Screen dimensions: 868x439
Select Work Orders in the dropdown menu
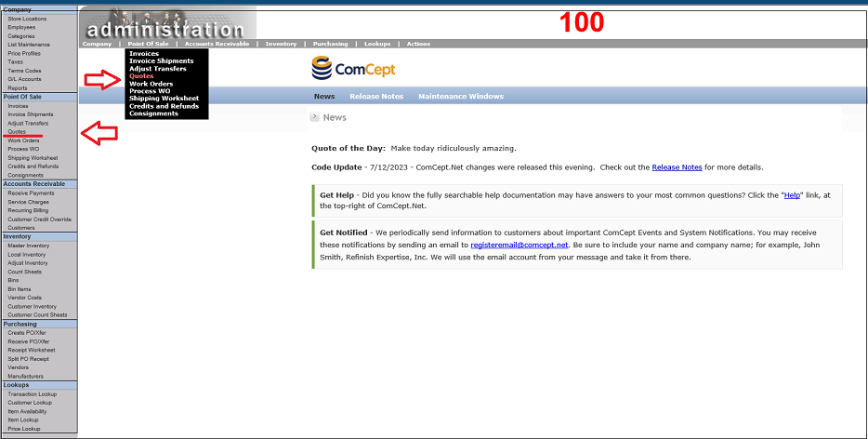(x=151, y=84)
